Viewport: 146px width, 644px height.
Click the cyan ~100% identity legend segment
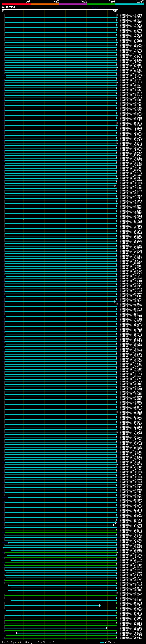pyautogui.click(x=130, y=4)
